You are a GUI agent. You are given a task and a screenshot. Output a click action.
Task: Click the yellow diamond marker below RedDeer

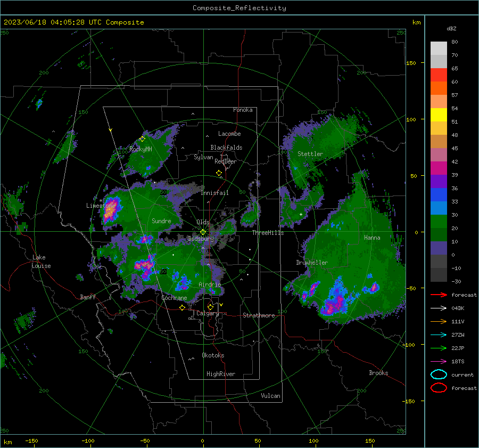point(219,173)
